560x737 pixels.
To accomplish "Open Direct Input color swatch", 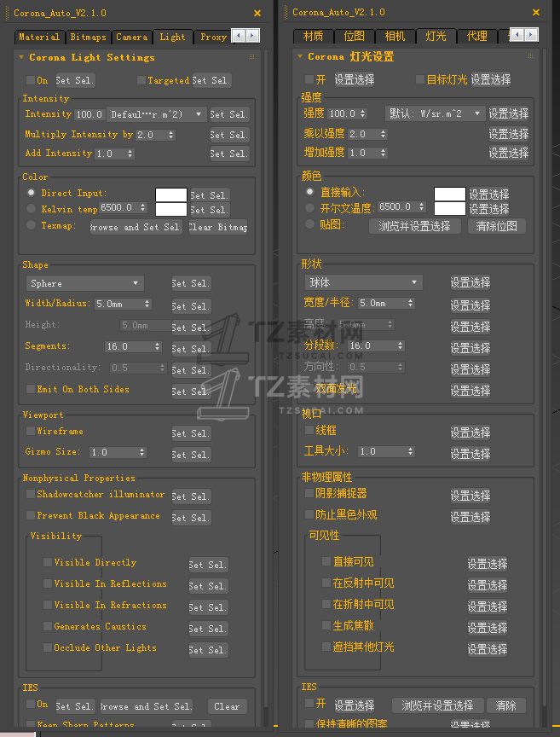I will [171, 194].
